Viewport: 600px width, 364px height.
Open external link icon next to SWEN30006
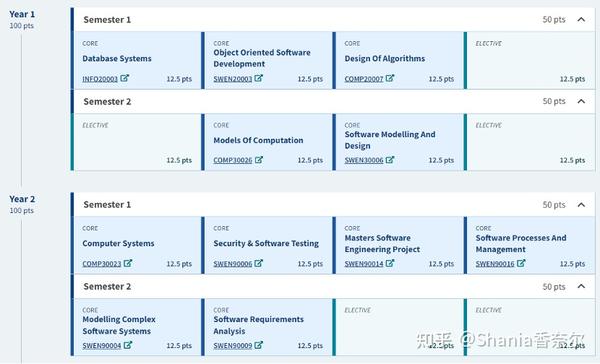390,160
